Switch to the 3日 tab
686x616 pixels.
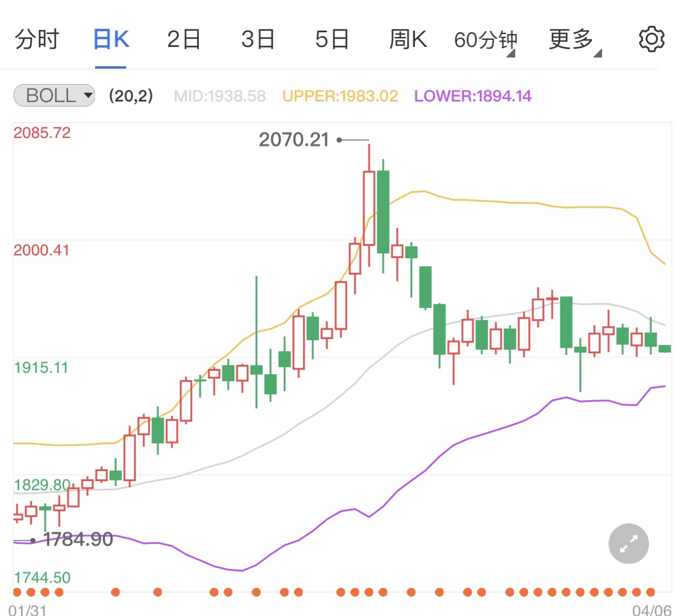coord(258,39)
